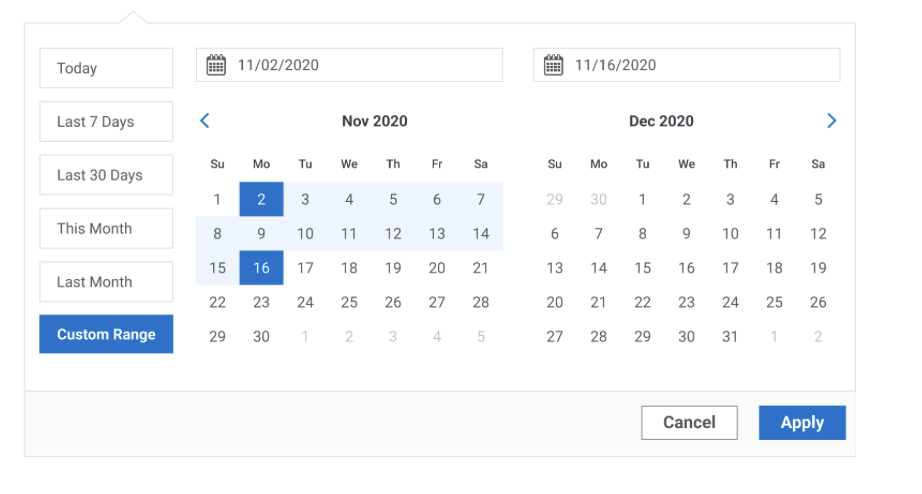Image resolution: width=922 pixels, height=494 pixels.
Task: Focus the end date field 11/16/2020
Action: coord(700,65)
